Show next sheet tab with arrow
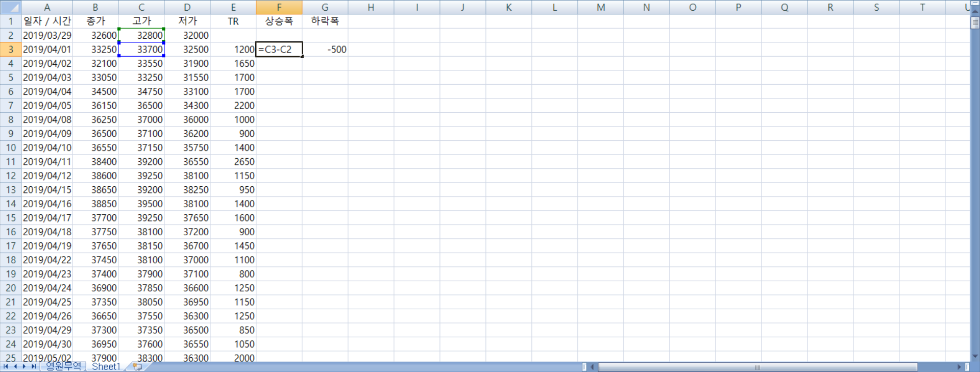980x372 pixels. coord(24,367)
